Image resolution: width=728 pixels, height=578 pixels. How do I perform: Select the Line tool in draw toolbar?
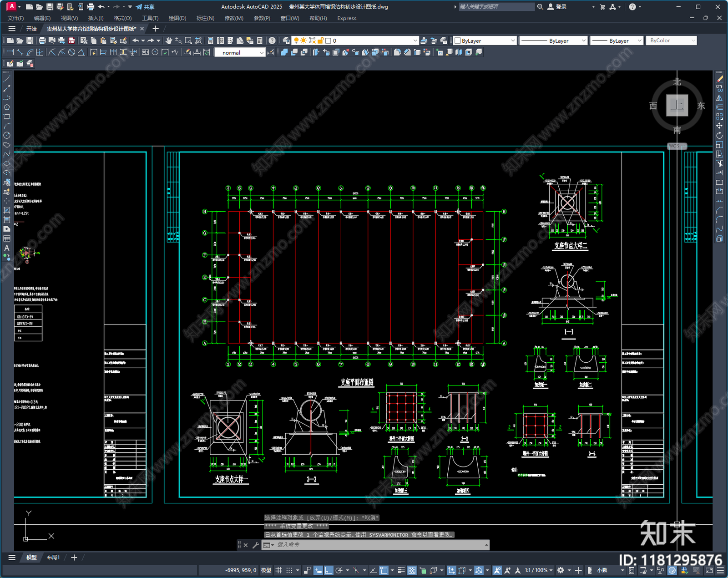tap(7, 79)
